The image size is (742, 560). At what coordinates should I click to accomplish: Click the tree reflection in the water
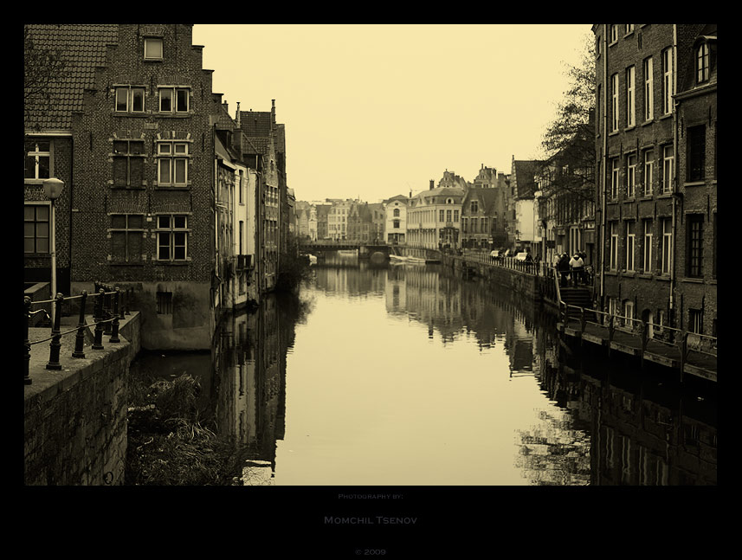pos(554,446)
